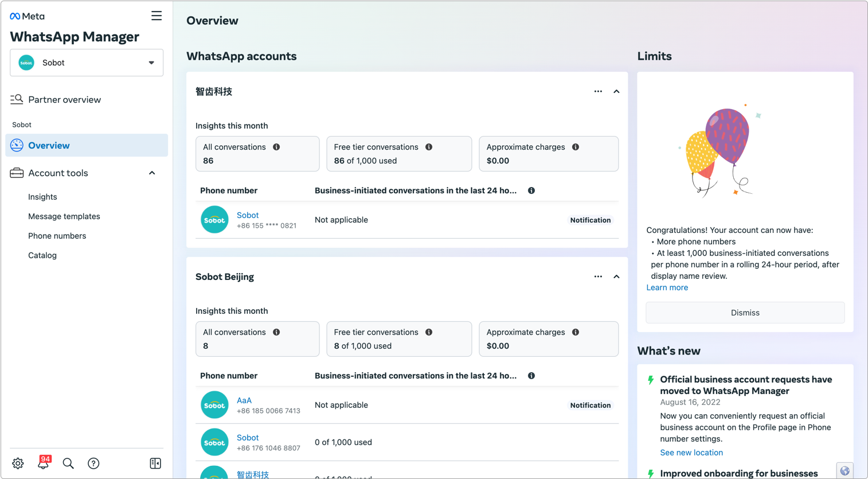Click the sidebar collapse panel icon

pos(155,464)
